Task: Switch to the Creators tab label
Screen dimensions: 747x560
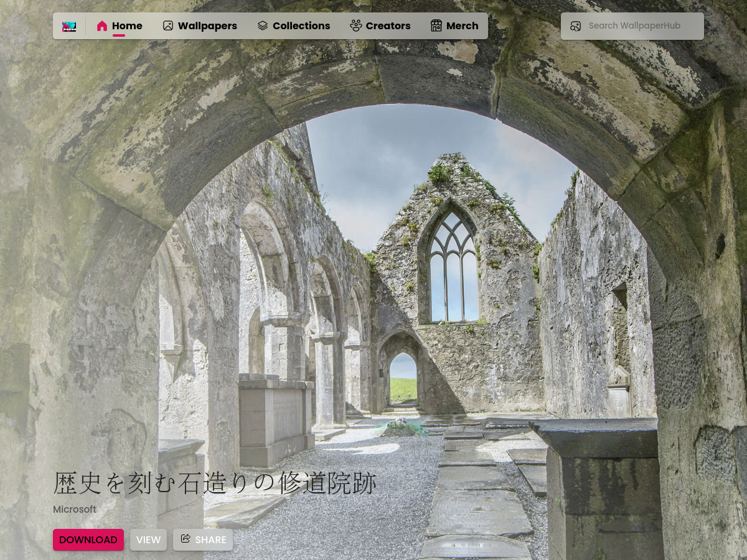Action: click(x=388, y=26)
